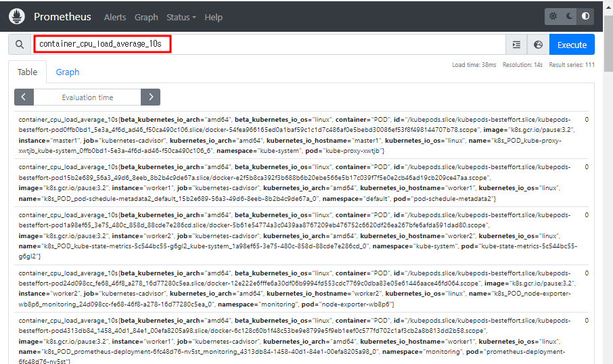Format the expression with indent icon
Screen dimensions: 613x364
pyautogui.click(x=516, y=45)
